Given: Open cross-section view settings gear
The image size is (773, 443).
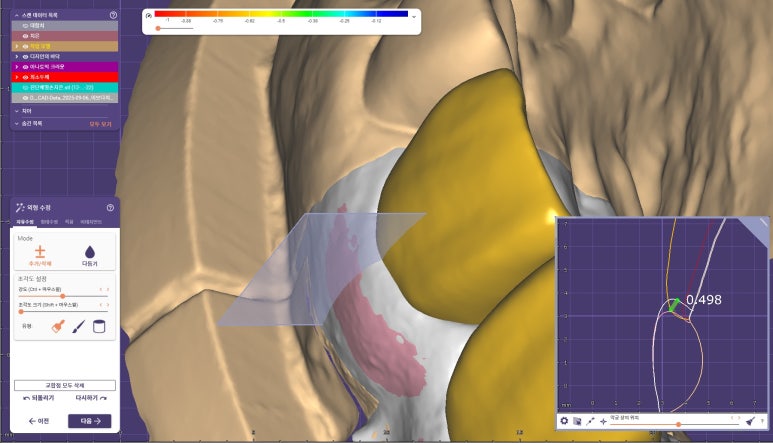Looking at the screenshot, I should click(x=564, y=422).
